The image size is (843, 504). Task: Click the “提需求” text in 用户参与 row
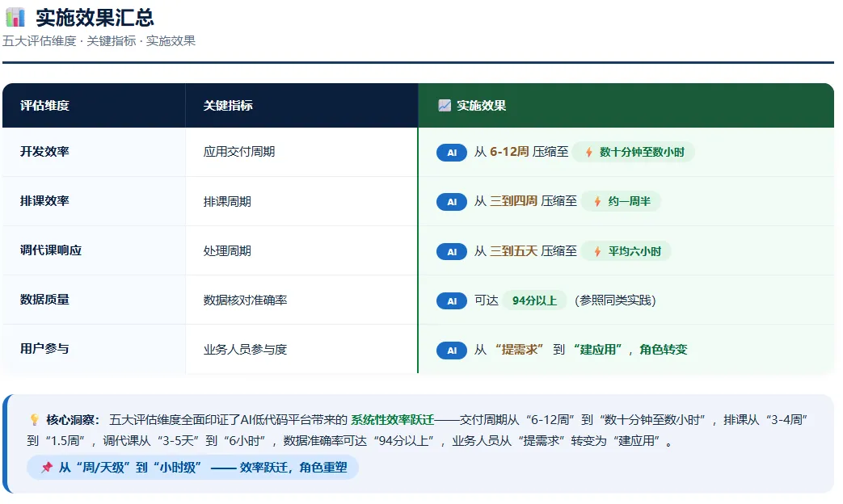519,350
